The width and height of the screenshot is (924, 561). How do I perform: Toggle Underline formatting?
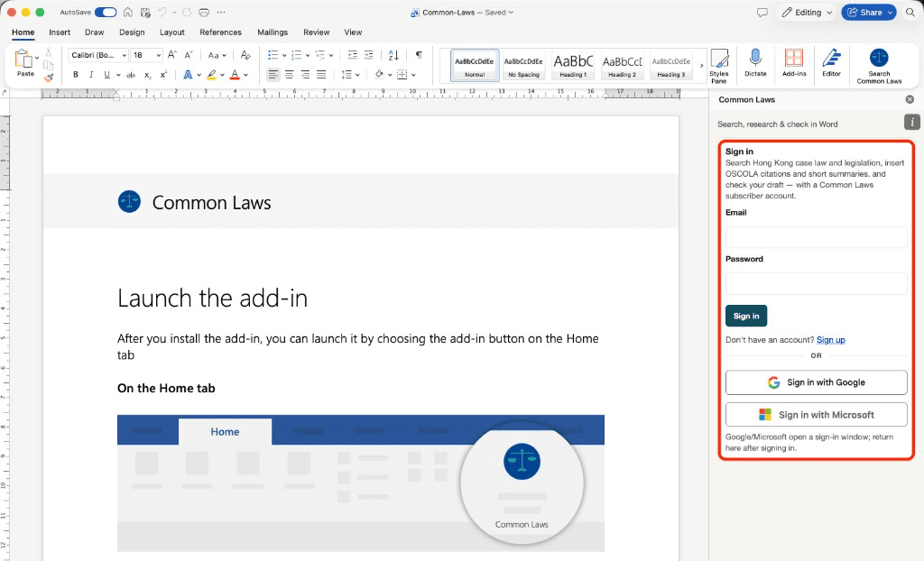106,75
